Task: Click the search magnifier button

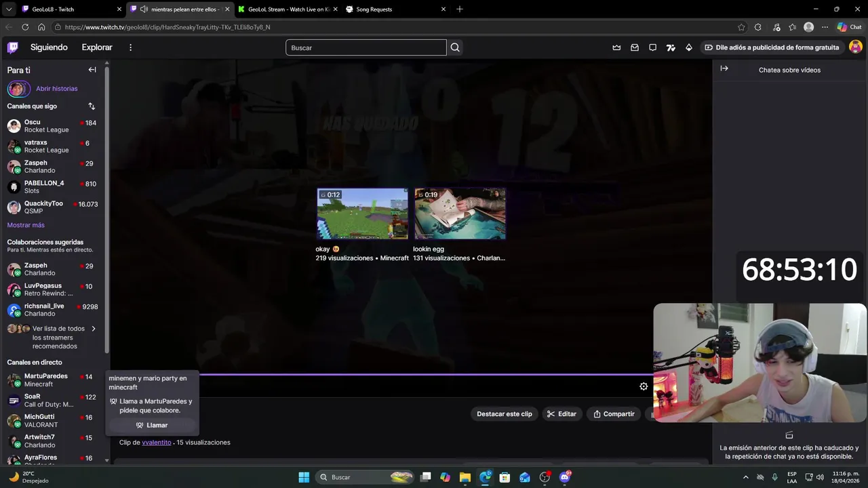Action: point(455,47)
